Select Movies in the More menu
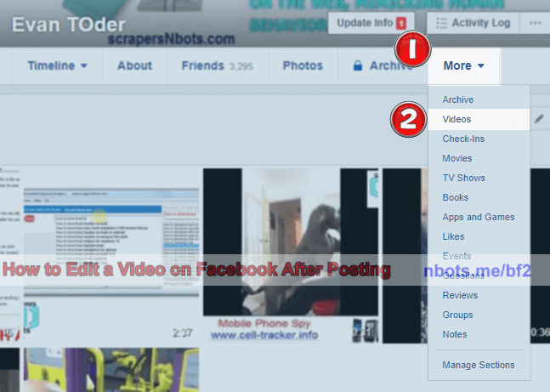Viewport: 550px width, 392px height. pyautogui.click(x=479, y=159)
